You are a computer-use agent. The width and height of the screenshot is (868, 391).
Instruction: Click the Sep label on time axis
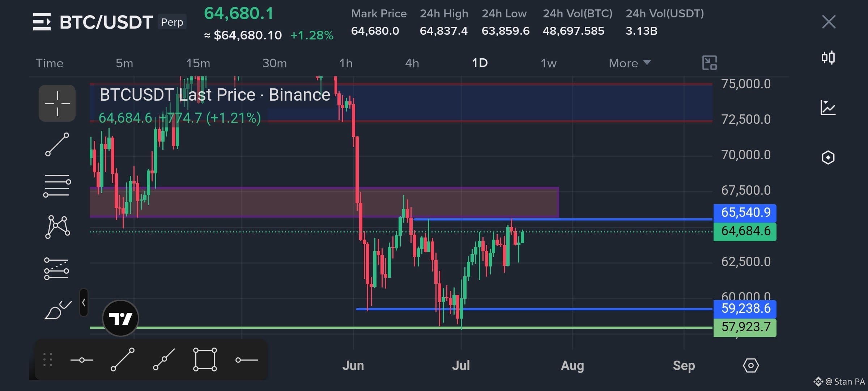(684, 366)
